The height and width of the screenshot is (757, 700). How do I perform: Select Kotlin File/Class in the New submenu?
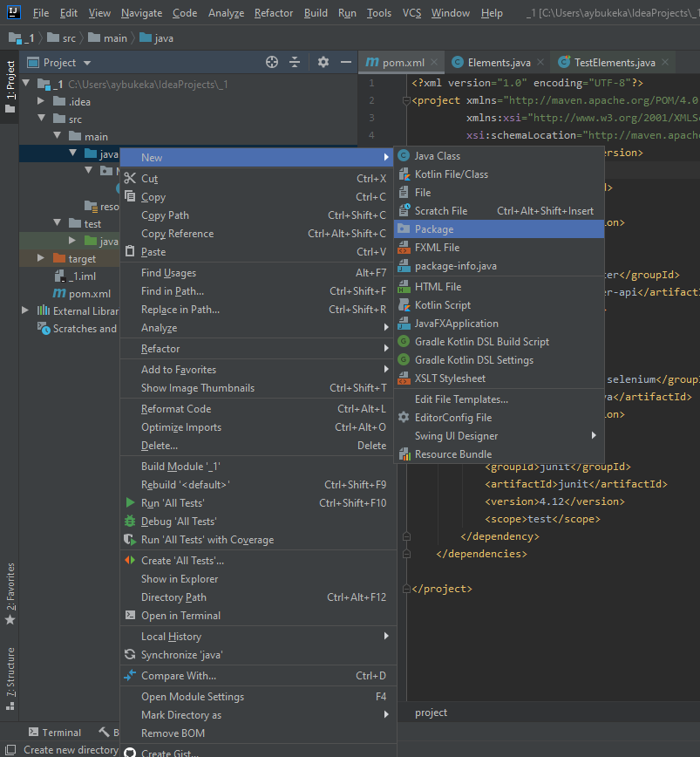(x=499, y=174)
